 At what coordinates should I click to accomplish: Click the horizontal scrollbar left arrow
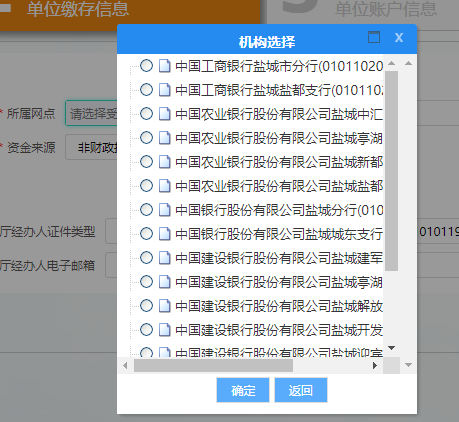point(125,366)
